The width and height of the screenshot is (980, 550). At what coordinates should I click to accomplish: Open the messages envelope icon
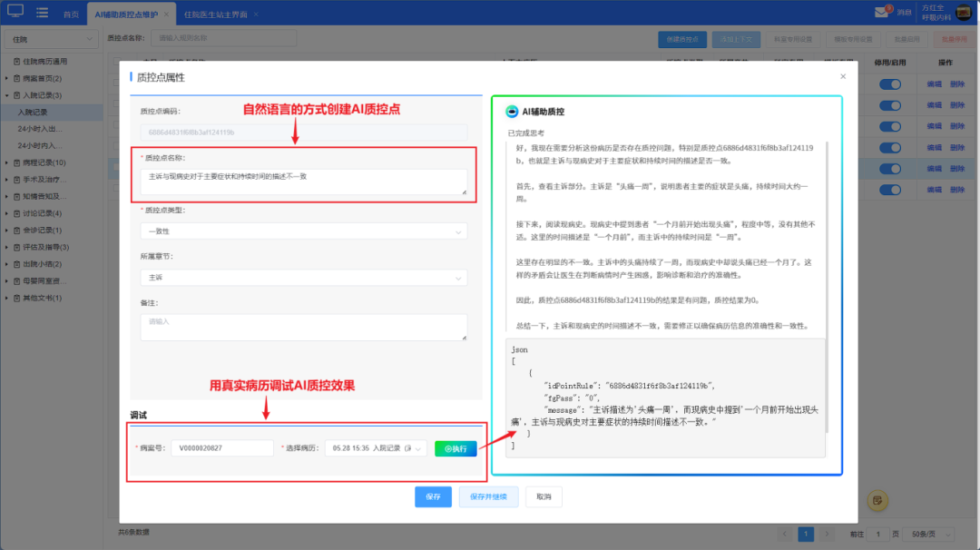coord(881,12)
